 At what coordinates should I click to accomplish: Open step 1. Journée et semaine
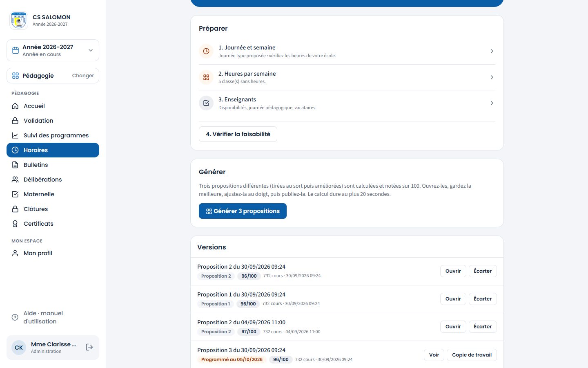347,51
